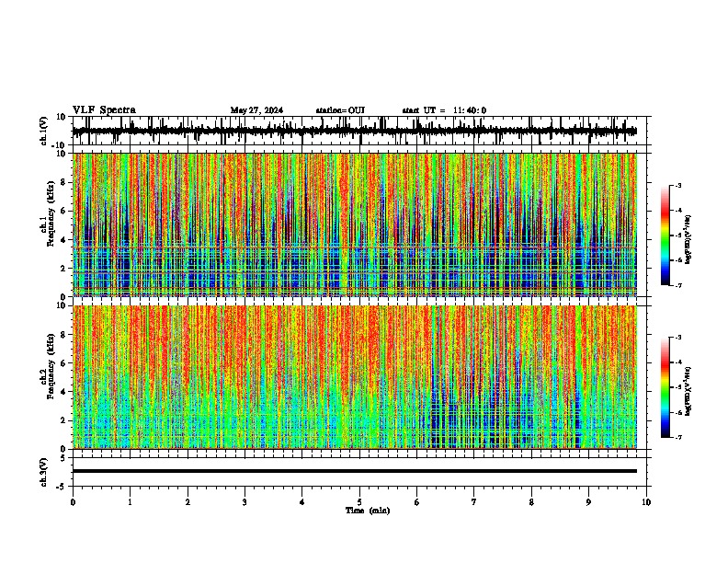728x563 pixels.
Task: Click the '-7' label on ch.2 colorbar
Action: pos(677,437)
